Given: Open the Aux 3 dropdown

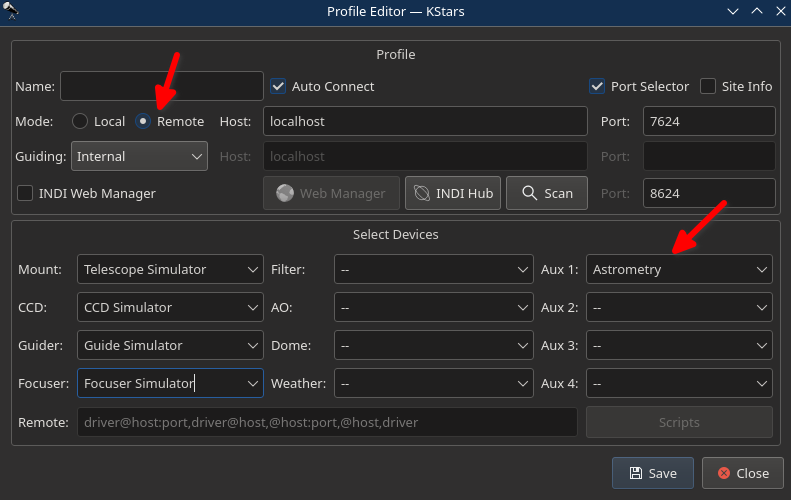Looking at the screenshot, I should [x=679, y=345].
